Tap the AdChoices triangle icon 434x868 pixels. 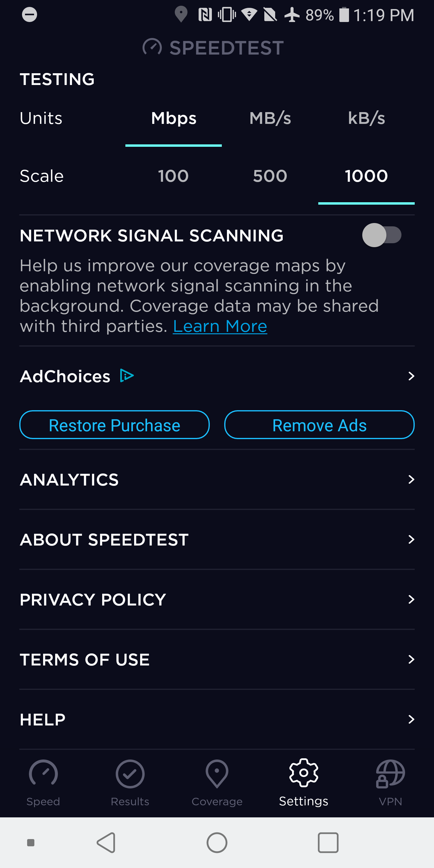tap(127, 376)
